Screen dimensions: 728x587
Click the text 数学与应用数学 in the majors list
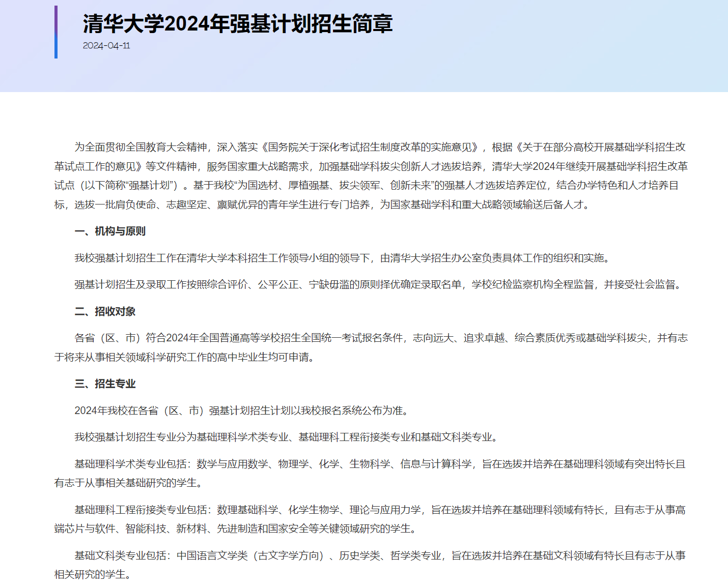click(x=233, y=464)
